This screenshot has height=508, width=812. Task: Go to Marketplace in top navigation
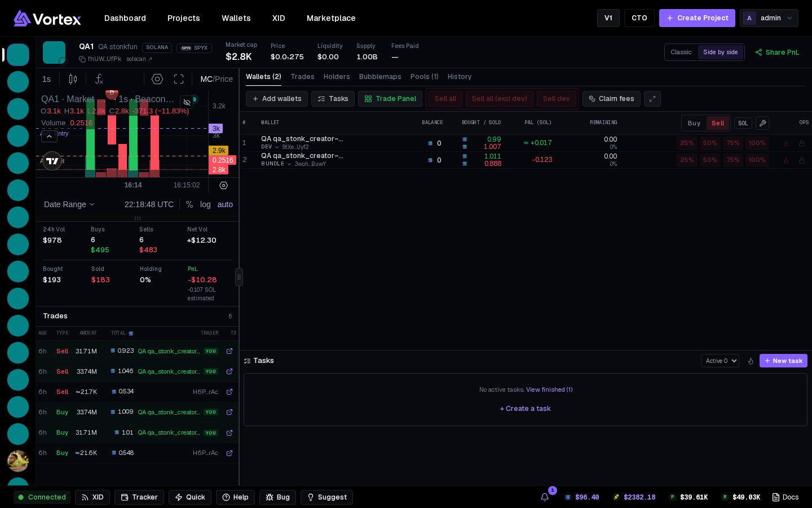coord(331,18)
